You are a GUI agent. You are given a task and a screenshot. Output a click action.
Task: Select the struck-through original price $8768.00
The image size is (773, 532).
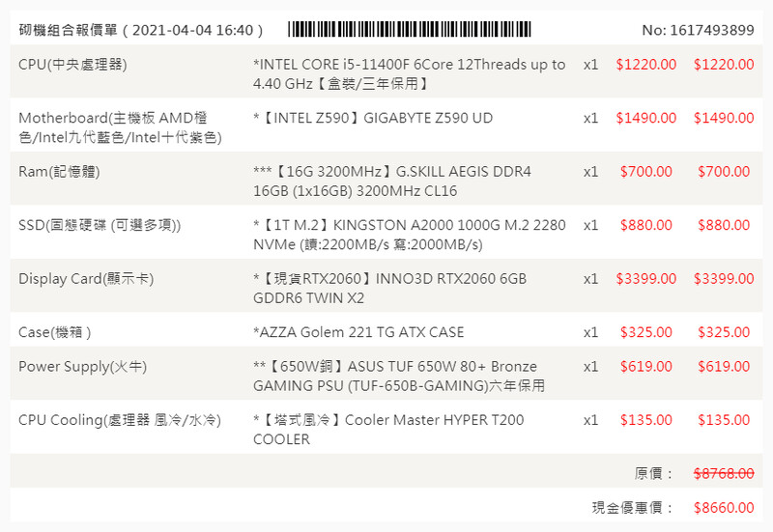pos(724,474)
